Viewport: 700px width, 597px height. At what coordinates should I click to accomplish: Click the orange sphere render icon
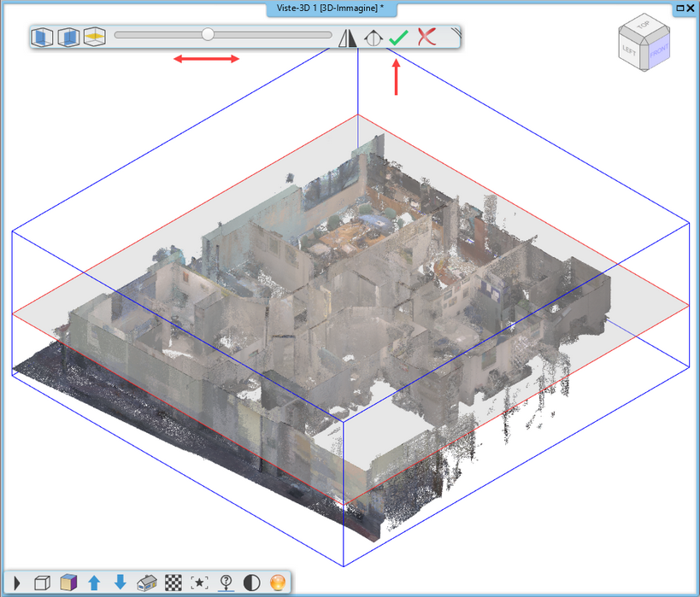(278, 582)
